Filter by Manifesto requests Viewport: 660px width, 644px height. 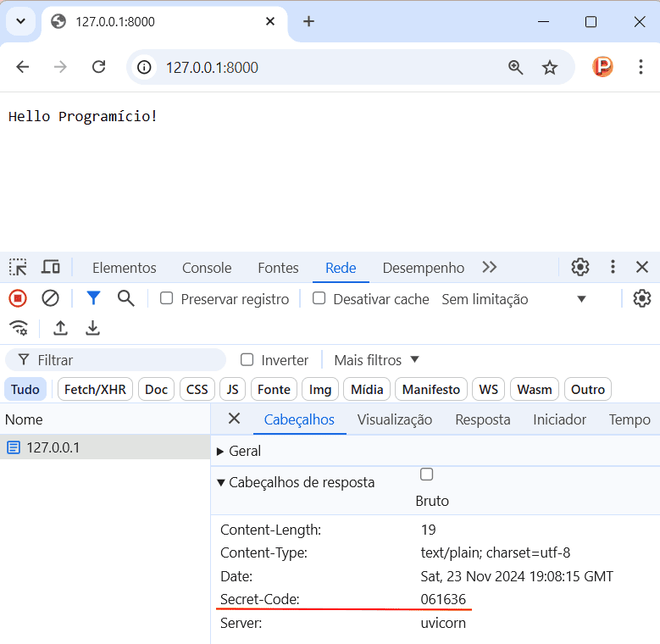[431, 389]
